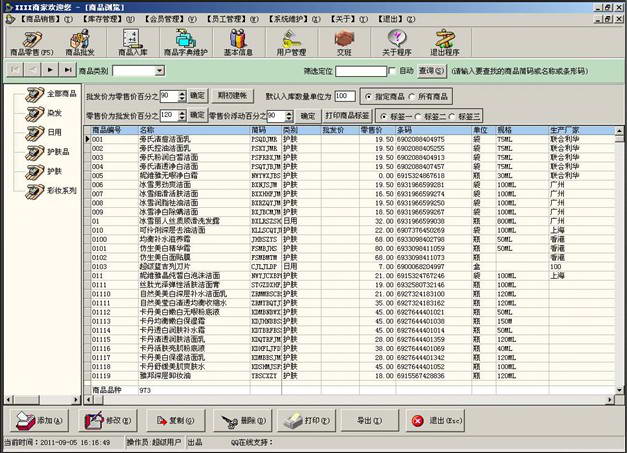Click the 零售价 column header
This screenshot has width=627, height=453.
[x=377, y=130]
